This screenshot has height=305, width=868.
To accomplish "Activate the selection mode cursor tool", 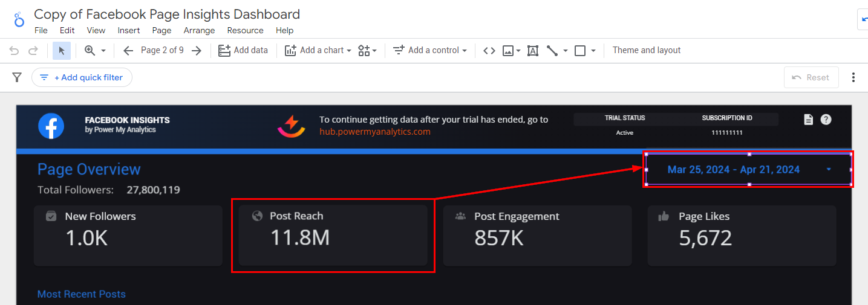I will click(x=62, y=51).
